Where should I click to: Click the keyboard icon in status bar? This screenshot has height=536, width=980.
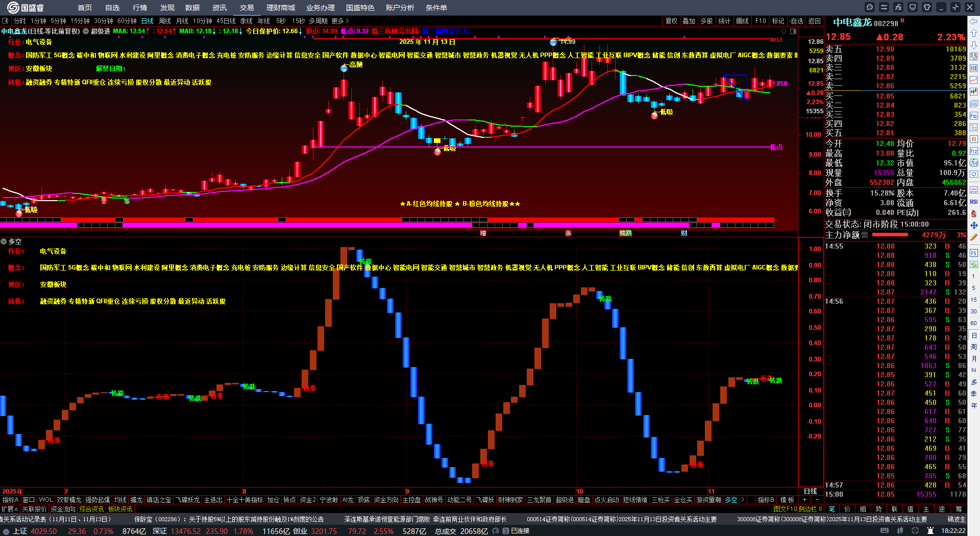(x=885, y=531)
